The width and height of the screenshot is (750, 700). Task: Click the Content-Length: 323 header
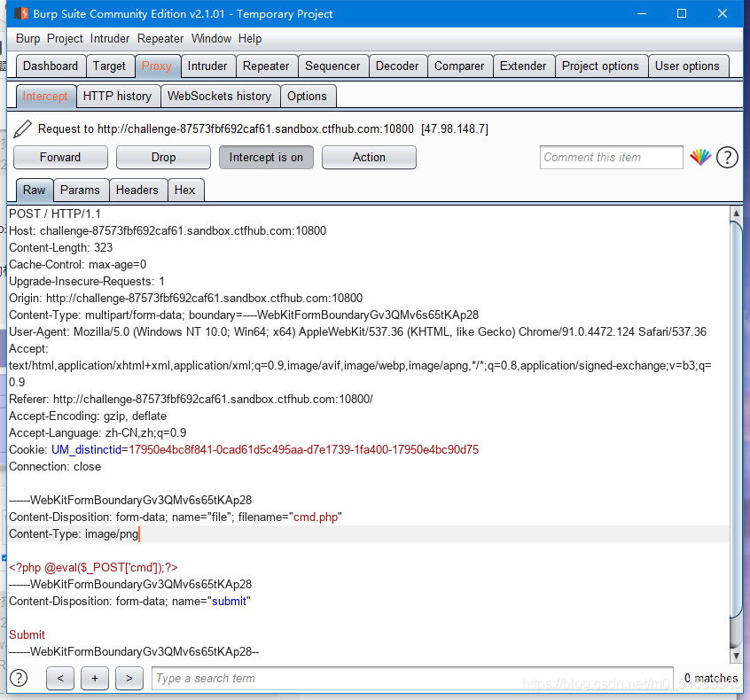coord(61,248)
